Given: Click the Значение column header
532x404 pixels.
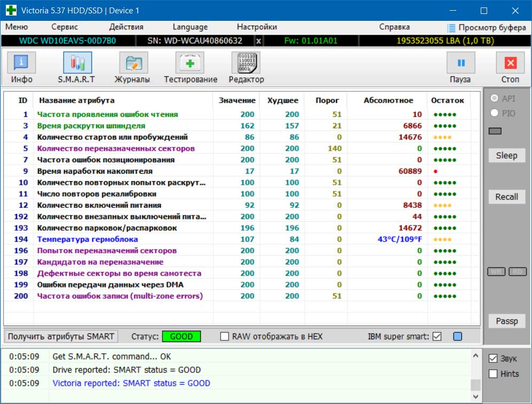Looking at the screenshot, I should 237,100.
